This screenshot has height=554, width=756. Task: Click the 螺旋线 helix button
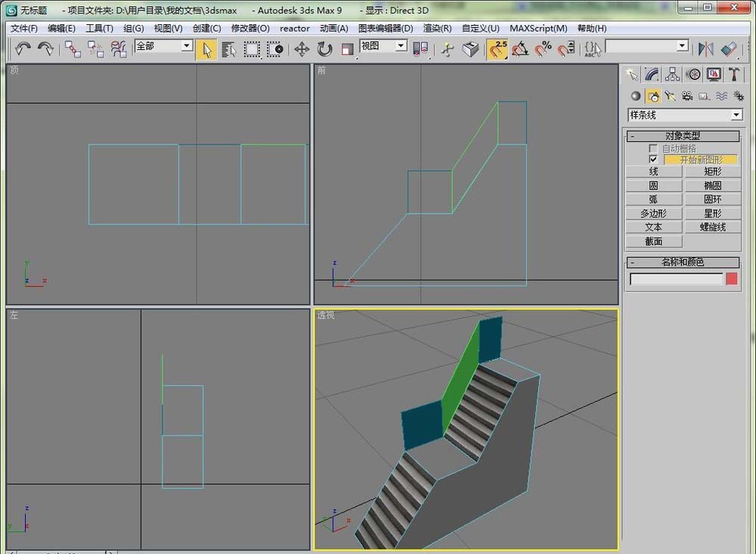click(713, 227)
